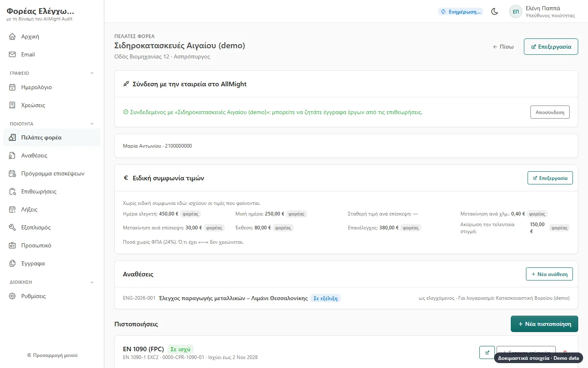Click the Ενημέρωση sync status badge
The width and height of the screenshot is (588, 368).
(x=461, y=11)
